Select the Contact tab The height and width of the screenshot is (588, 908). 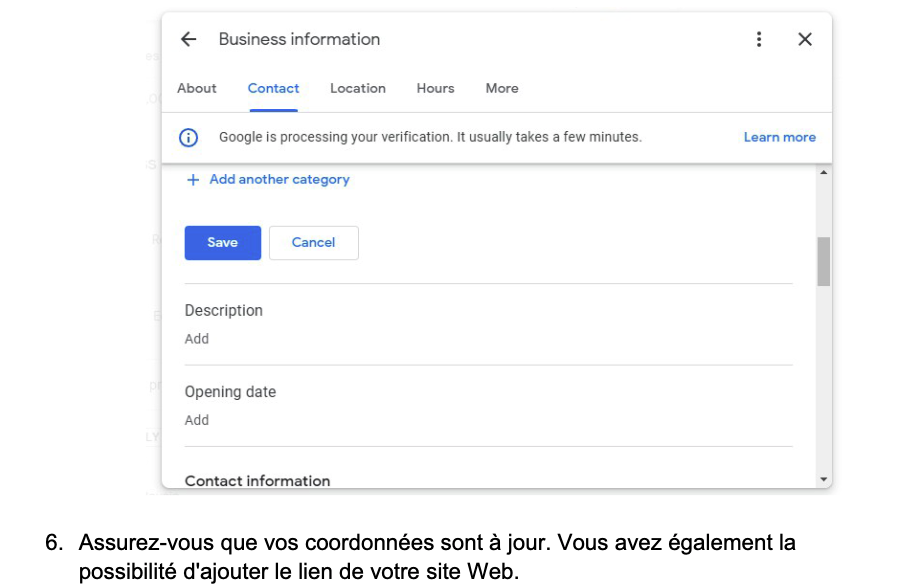[x=273, y=88]
